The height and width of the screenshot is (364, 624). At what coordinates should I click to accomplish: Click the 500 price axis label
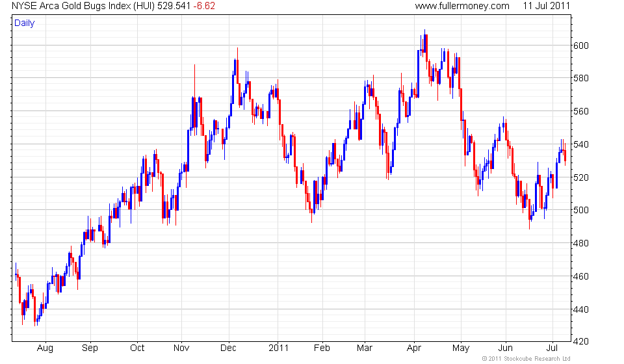tap(580, 210)
